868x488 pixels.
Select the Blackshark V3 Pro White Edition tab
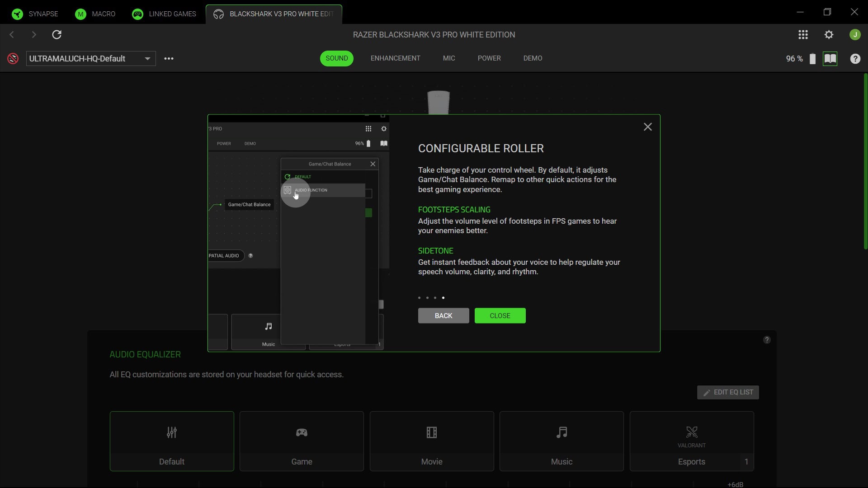[x=274, y=14]
